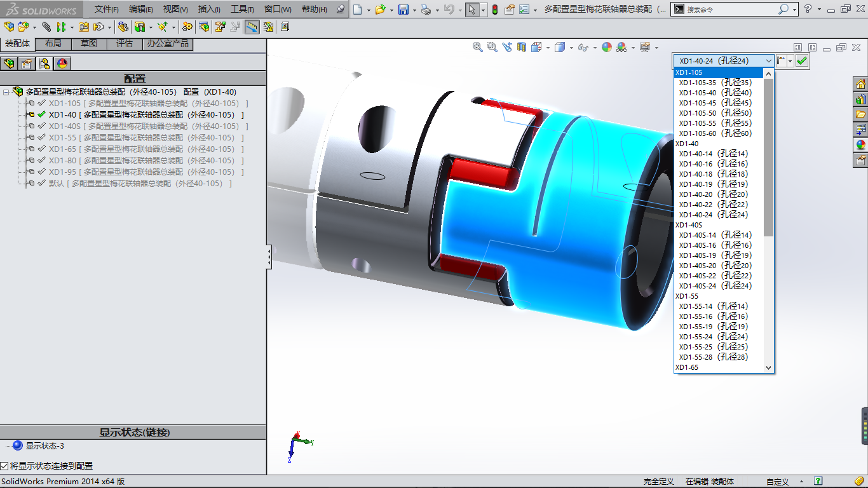Image resolution: width=868 pixels, height=488 pixels.
Task: Click the Zoom to Fit icon
Action: click(478, 47)
